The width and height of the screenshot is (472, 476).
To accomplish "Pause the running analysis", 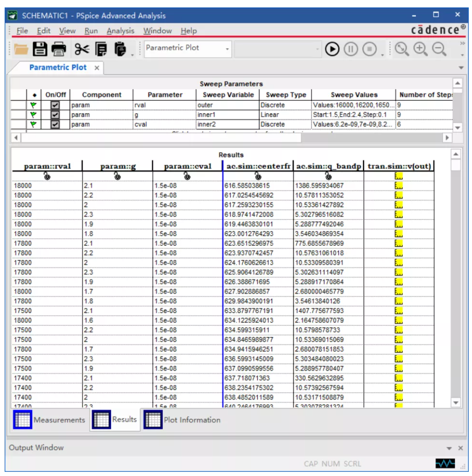I will coord(351,49).
